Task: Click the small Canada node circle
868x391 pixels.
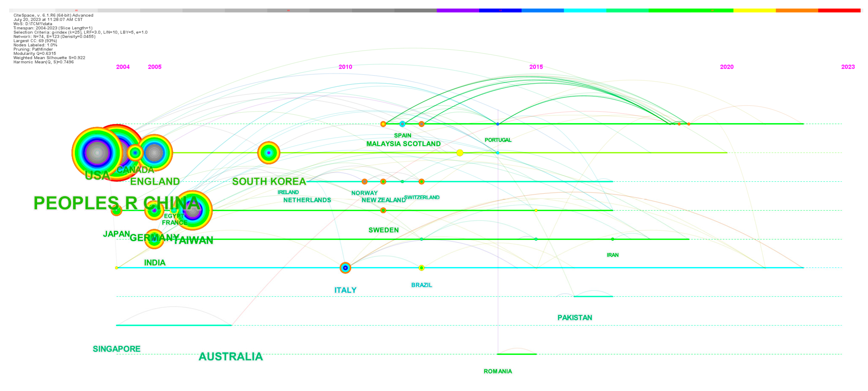Action: coord(135,153)
